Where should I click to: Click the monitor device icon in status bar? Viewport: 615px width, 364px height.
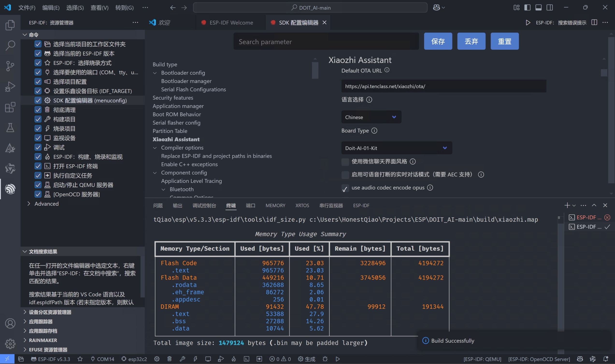208,359
